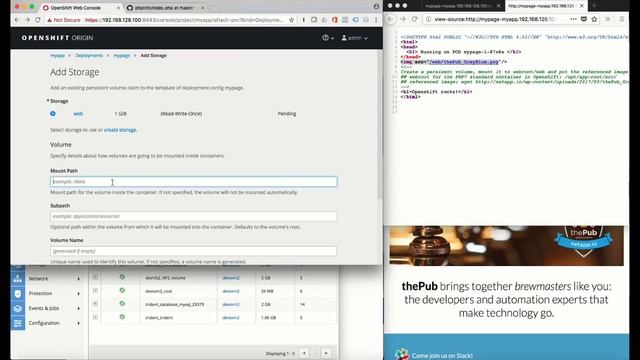The width and height of the screenshot is (640, 360).
Task: Select the web storage claim radio button
Action: tap(53, 113)
